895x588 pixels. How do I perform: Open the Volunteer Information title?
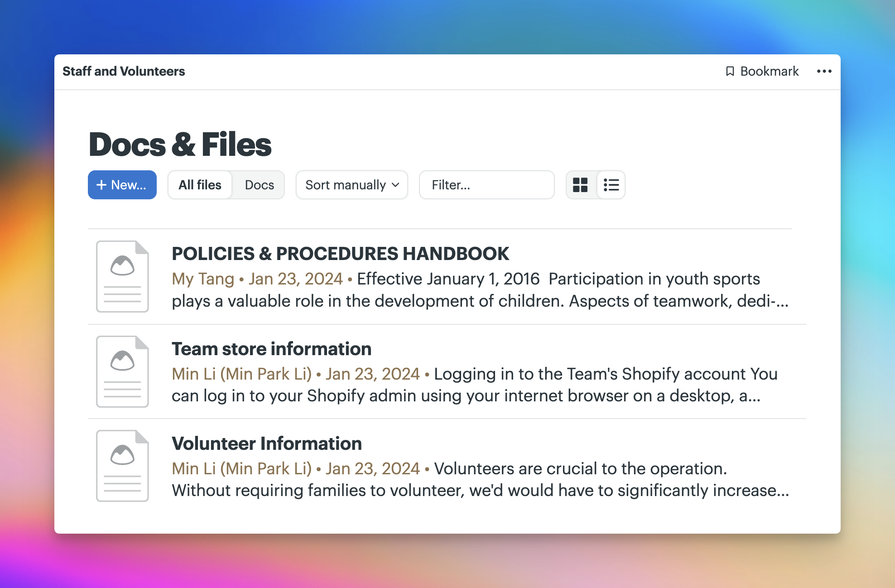pos(267,443)
